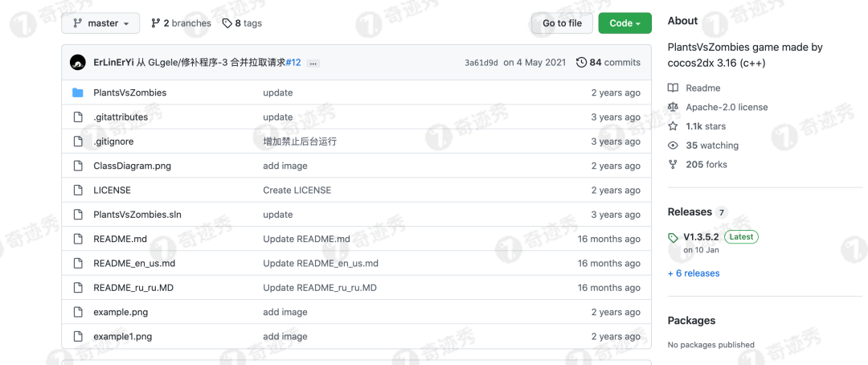
Task: Click file icon beside README.md
Action: pos(78,239)
